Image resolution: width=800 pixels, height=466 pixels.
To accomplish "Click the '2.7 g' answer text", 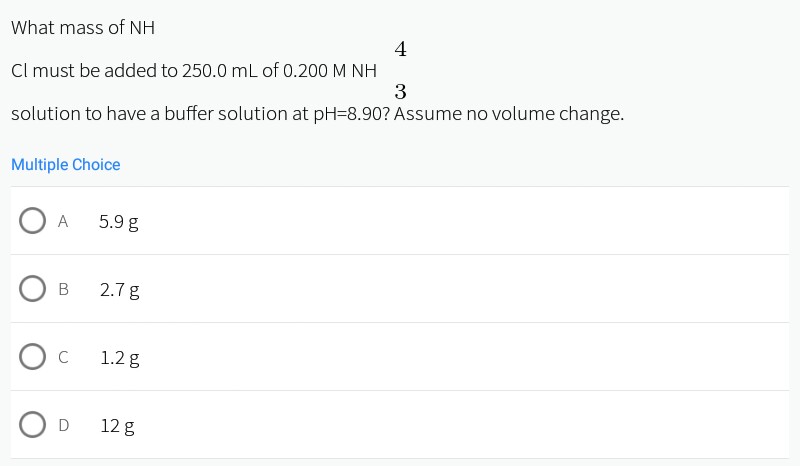I will pyautogui.click(x=119, y=290).
